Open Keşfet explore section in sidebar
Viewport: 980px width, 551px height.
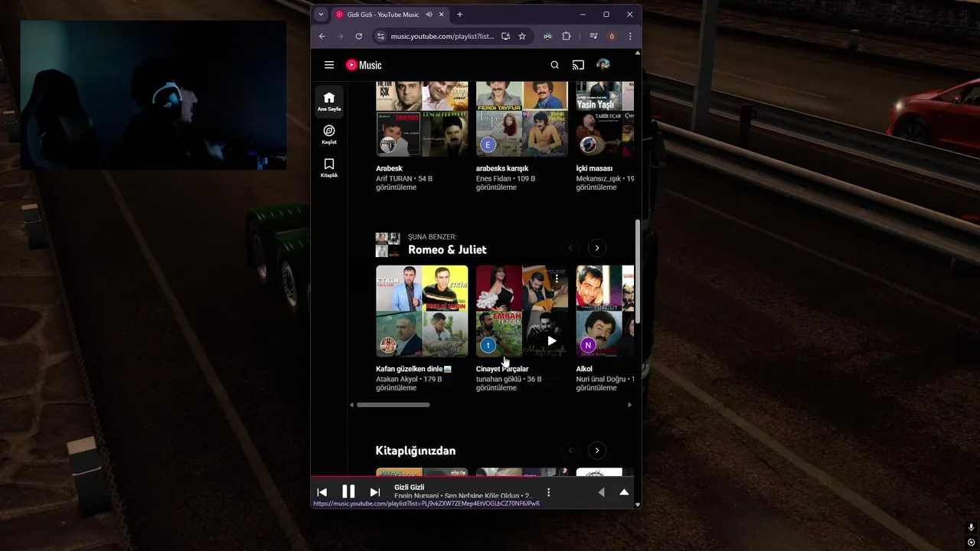click(329, 135)
